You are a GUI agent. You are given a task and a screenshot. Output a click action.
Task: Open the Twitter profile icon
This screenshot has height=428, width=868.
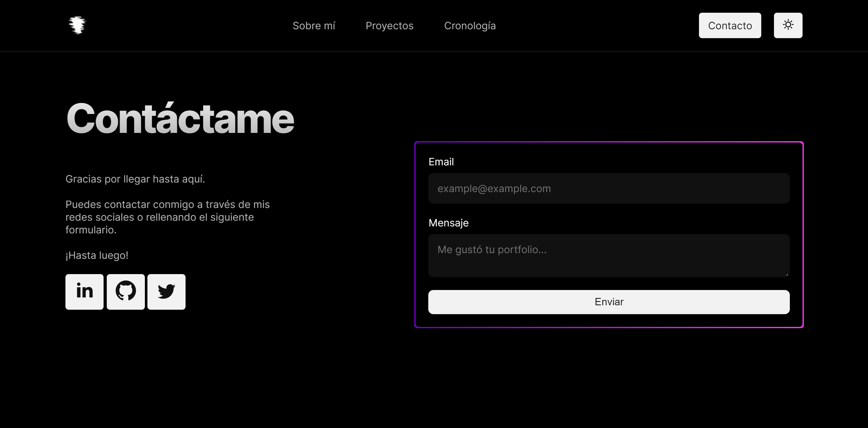166,292
